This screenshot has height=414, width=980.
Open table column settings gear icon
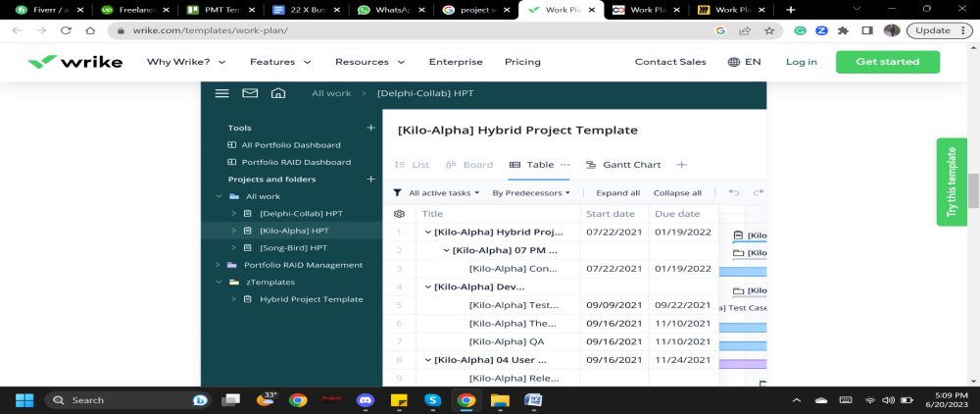[x=399, y=214]
